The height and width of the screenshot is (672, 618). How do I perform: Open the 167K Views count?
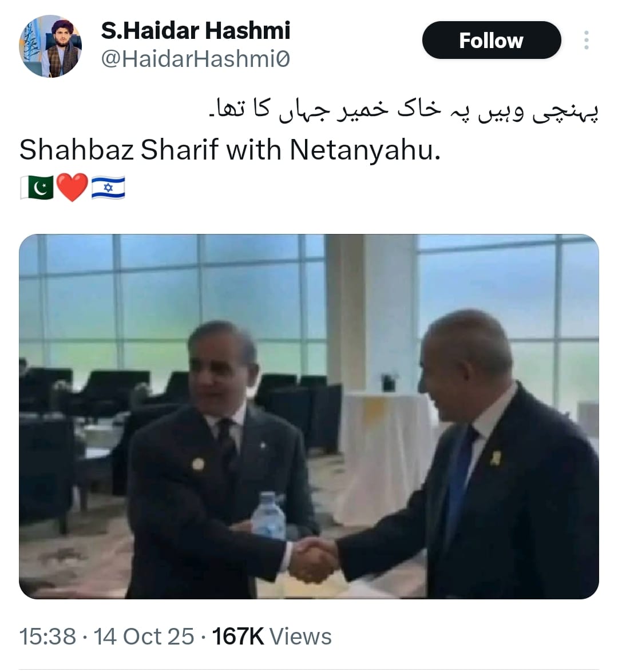[x=272, y=637]
